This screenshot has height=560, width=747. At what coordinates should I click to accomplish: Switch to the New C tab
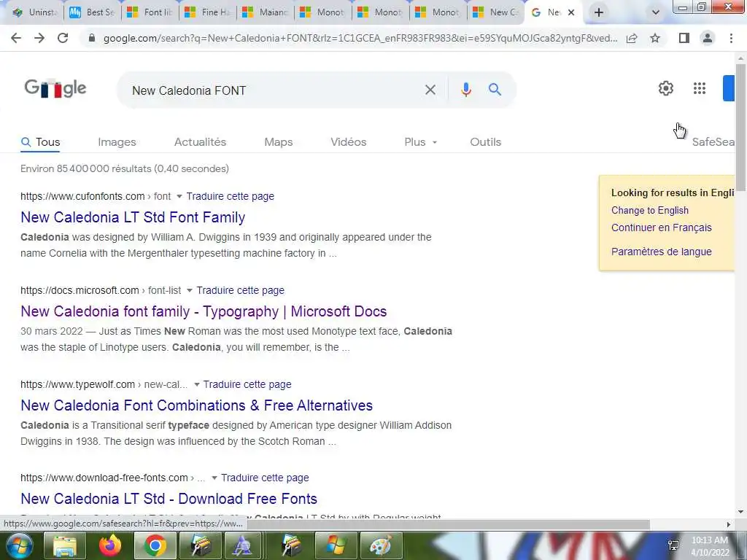click(495, 12)
